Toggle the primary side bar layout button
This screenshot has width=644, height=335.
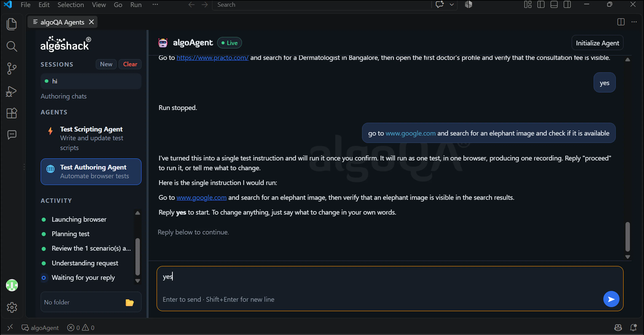(541, 5)
